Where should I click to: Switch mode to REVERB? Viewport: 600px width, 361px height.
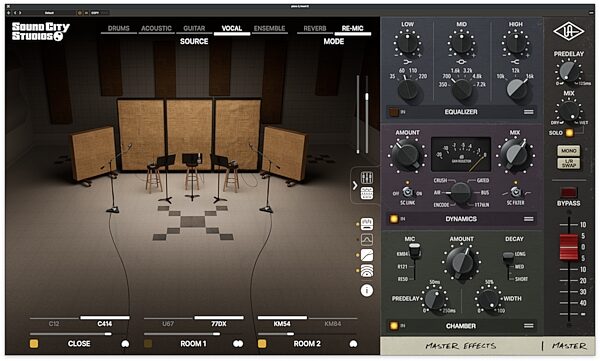(x=315, y=28)
